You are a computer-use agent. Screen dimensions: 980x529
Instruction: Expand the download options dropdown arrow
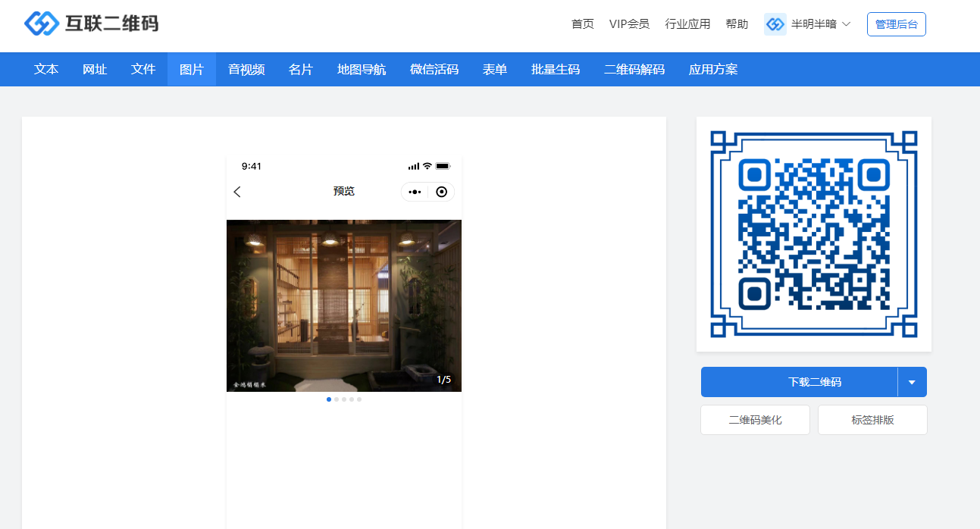click(x=912, y=382)
